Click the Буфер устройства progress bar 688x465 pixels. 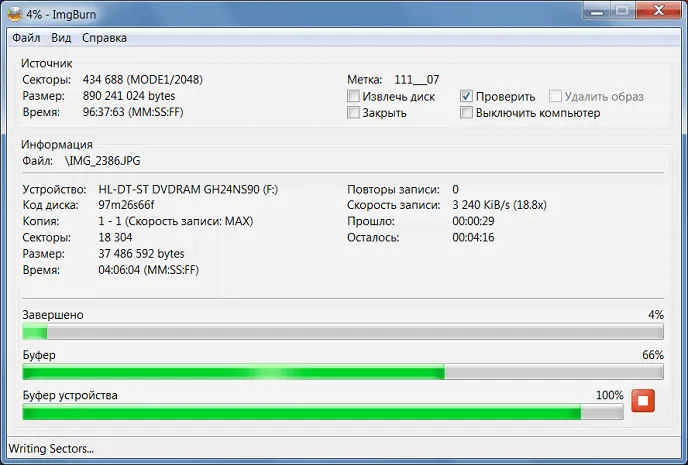pos(323,412)
